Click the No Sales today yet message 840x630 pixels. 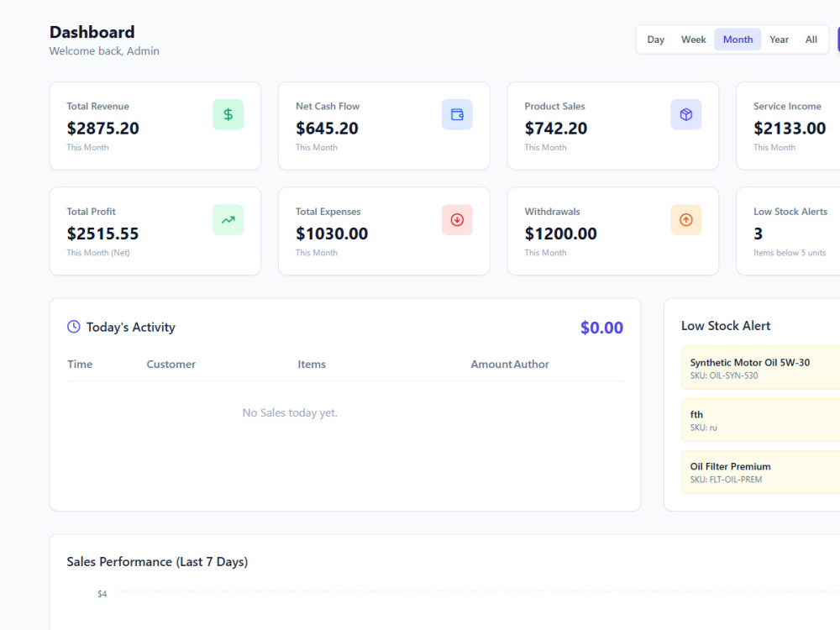pyautogui.click(x=290, y=413)
